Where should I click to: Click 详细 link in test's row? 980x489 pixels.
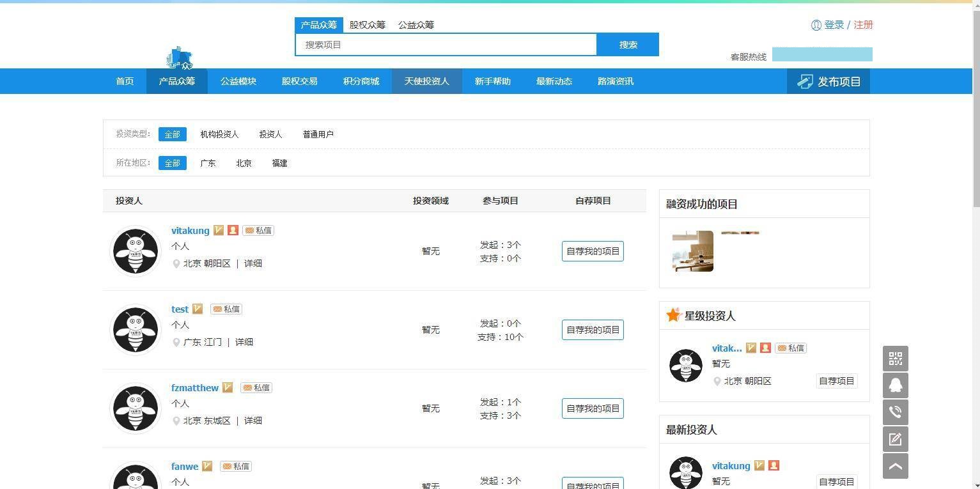244,342
